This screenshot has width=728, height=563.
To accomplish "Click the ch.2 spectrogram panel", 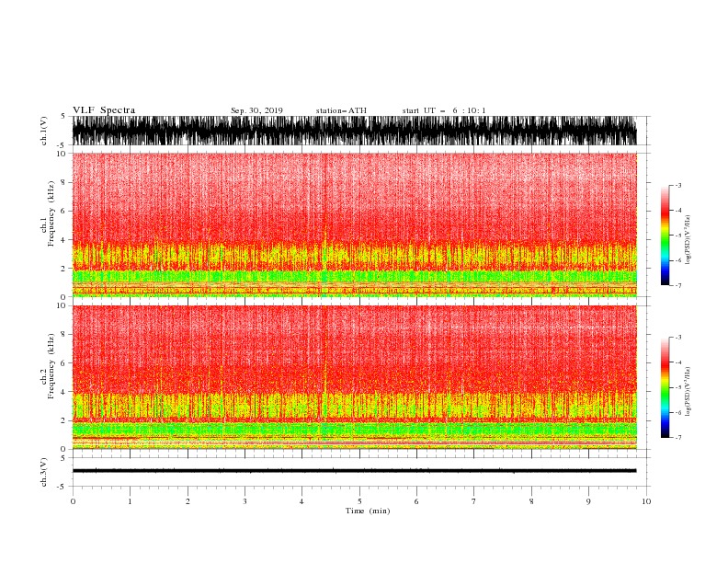I will (354, 377).
